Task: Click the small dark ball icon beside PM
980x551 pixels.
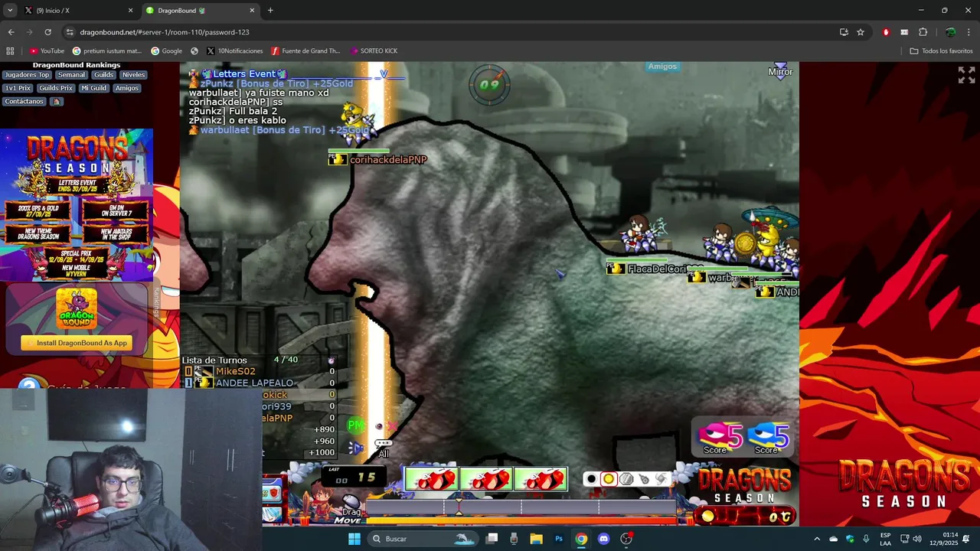Action: pos(378,426)
